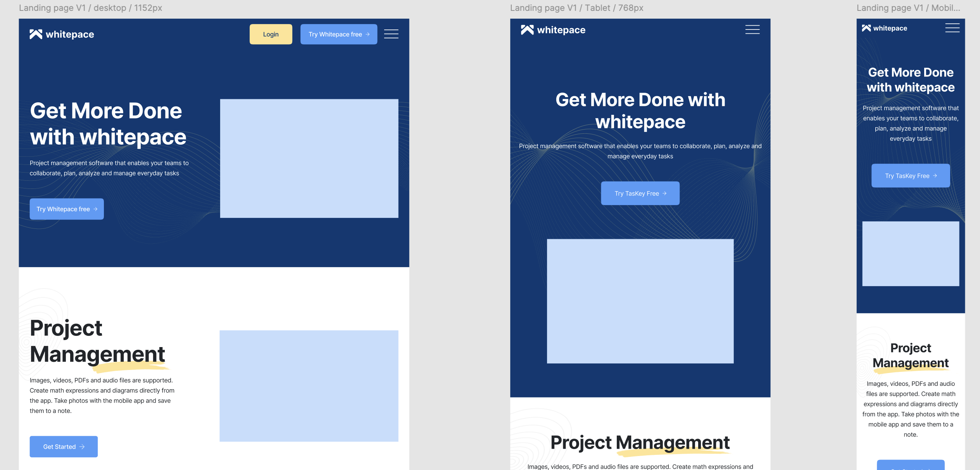Select tablet hero paragraph about project management software
Image resolution: width=980 pixels, height=470 pixels.
640,151
